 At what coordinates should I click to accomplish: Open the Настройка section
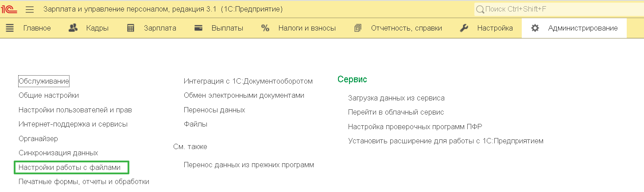(495, 28)
